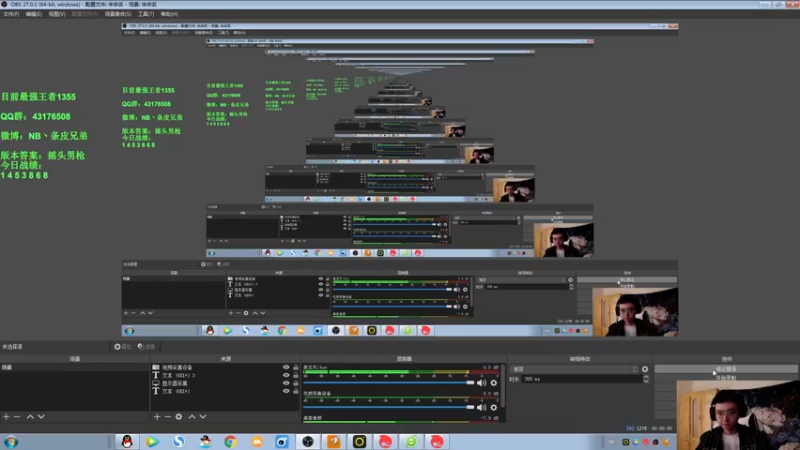
Task: Move the selected source down in the list
Action: click(203, 417)
